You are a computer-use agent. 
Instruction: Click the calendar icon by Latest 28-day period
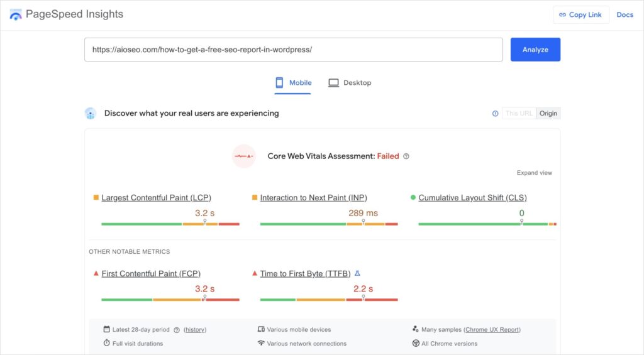click(x=107, y=329)
